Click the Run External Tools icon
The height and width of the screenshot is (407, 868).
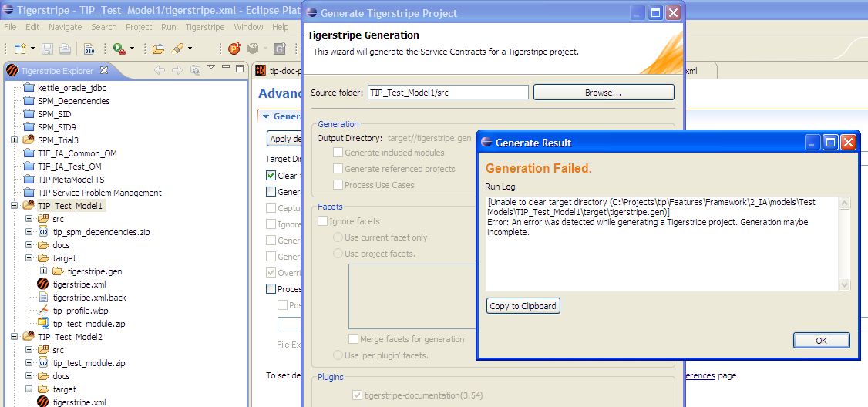click(119, 49)
